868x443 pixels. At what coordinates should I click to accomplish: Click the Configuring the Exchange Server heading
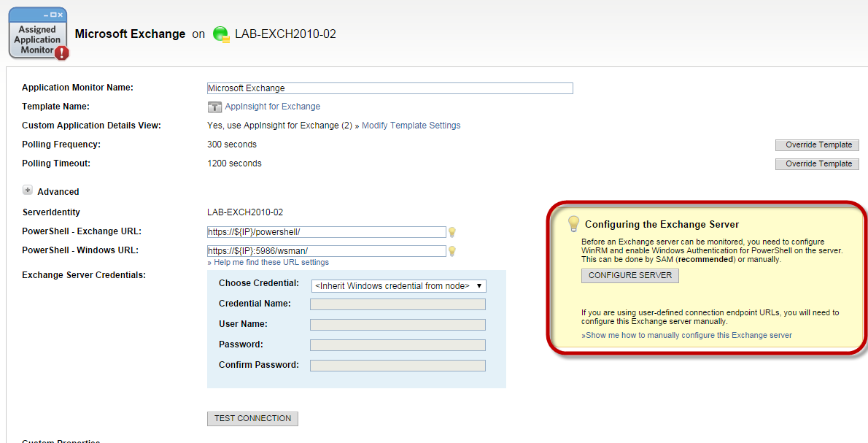click(x=662, y=224)
